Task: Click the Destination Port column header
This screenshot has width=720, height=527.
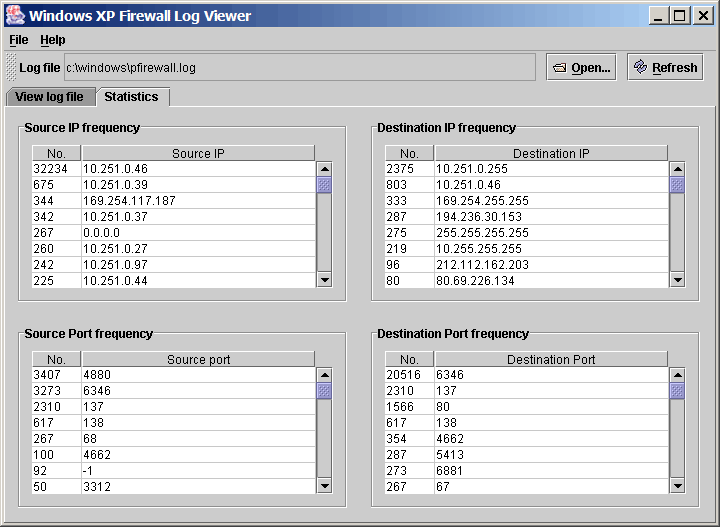Action: pos(551,359)
